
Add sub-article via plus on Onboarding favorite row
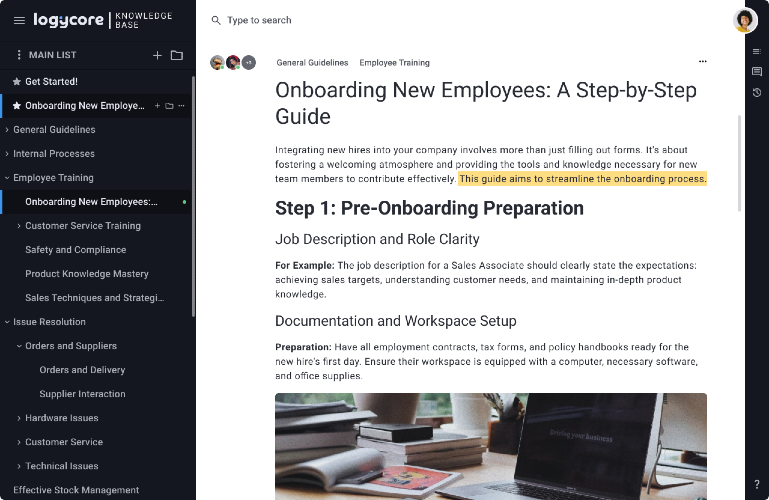pos(157,106)
